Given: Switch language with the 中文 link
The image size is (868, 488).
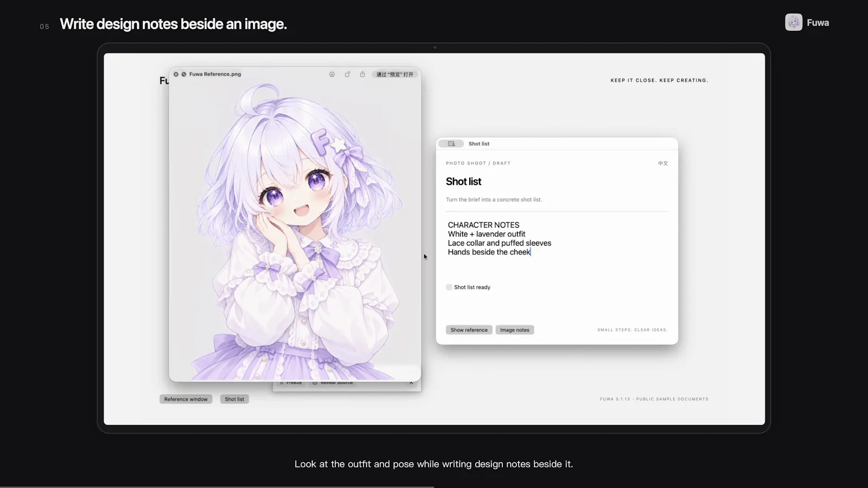Looking at the screenshot, I should [x=663, y=163].
